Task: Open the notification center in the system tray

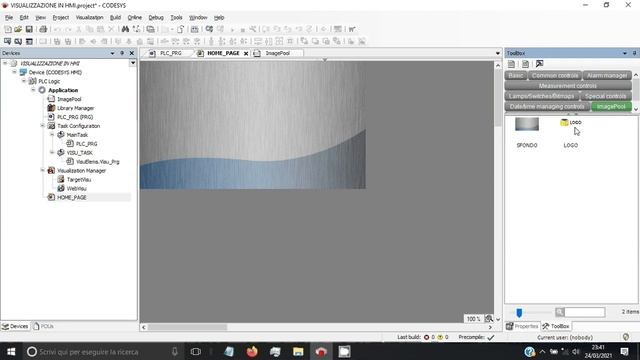Action: coord(624,351)
